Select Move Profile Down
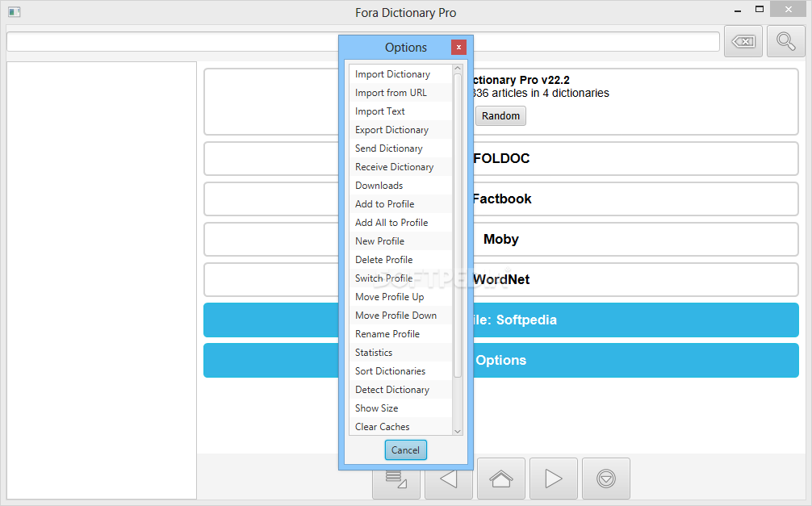 tap(400, 316)
